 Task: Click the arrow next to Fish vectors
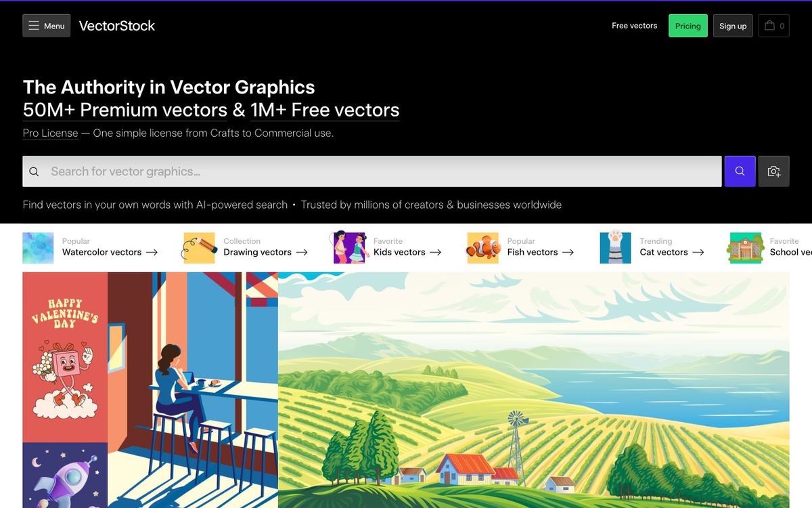[568, 252]
